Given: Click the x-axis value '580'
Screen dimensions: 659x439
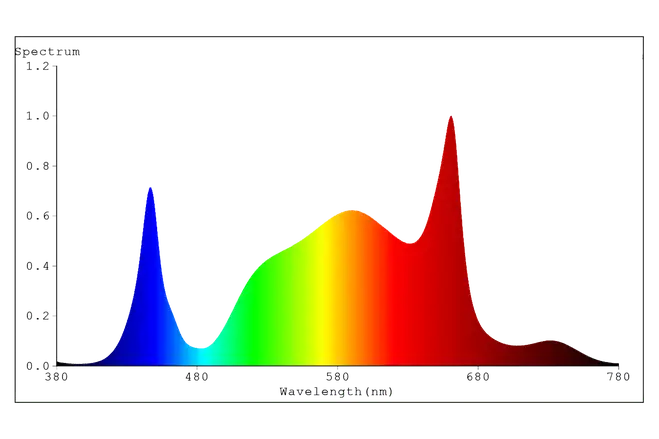Looking at the screenshot, I should coord(337,377).
